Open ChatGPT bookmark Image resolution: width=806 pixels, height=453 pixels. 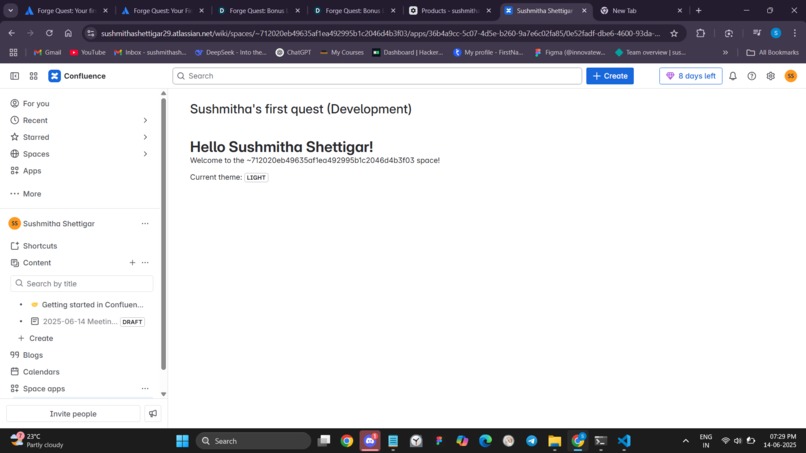pyautogui.click(x=293, y=52)
